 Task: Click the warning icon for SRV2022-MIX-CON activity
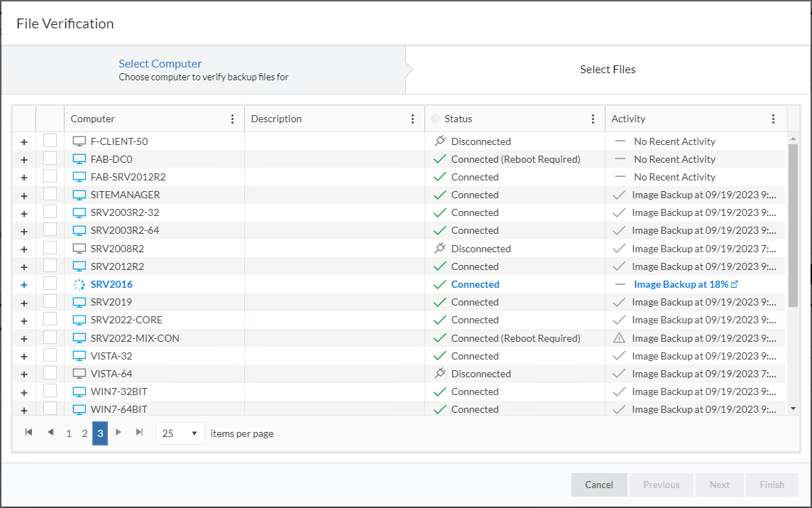(619, 338)
